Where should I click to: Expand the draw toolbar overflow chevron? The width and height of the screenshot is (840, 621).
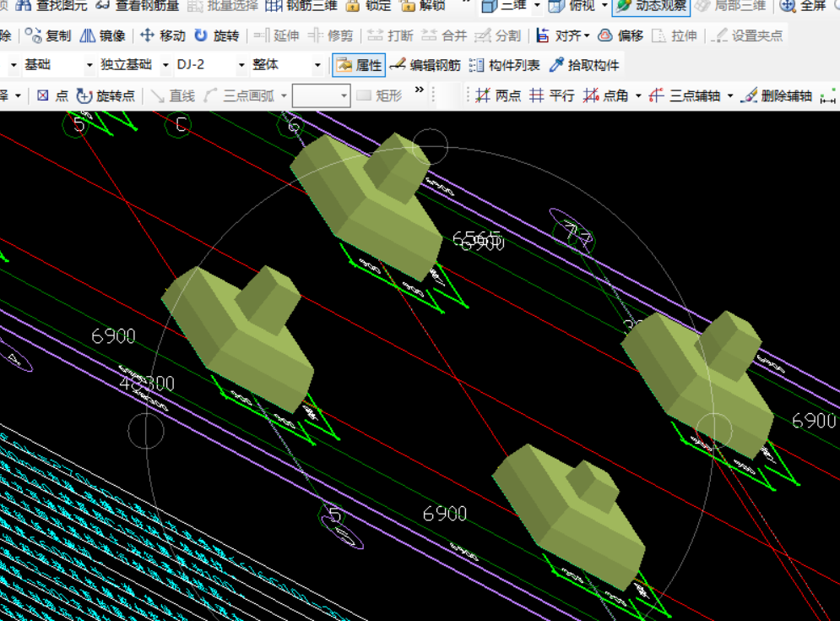pyautogui.click(x=420, y=90)
